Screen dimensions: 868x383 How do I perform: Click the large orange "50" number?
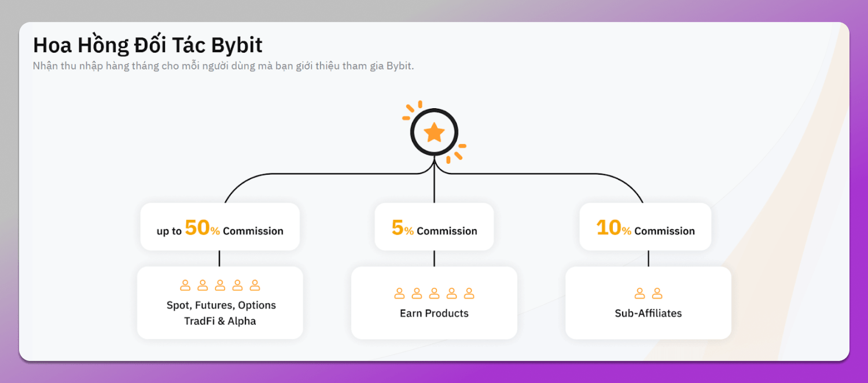[x=197, y=228]
